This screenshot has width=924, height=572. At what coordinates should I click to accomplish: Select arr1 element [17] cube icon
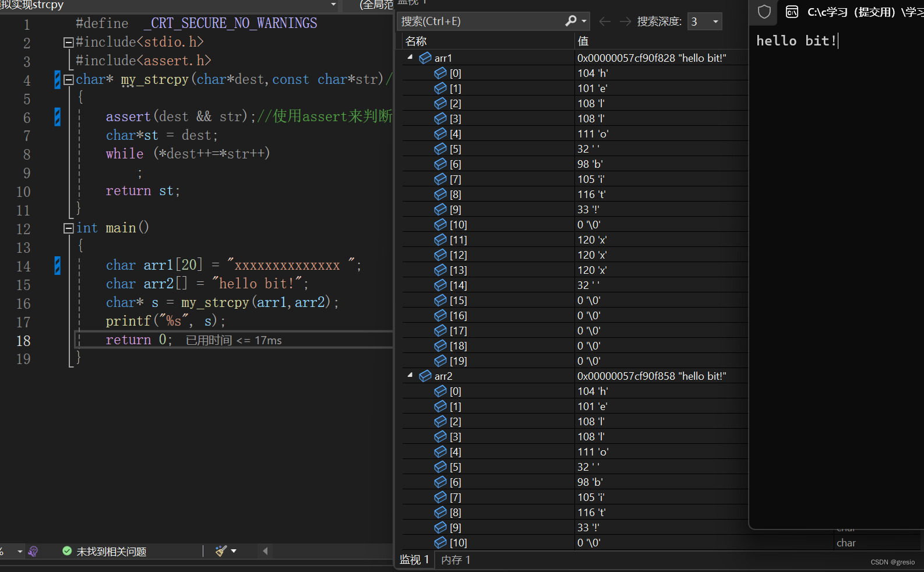pos(440,330)
